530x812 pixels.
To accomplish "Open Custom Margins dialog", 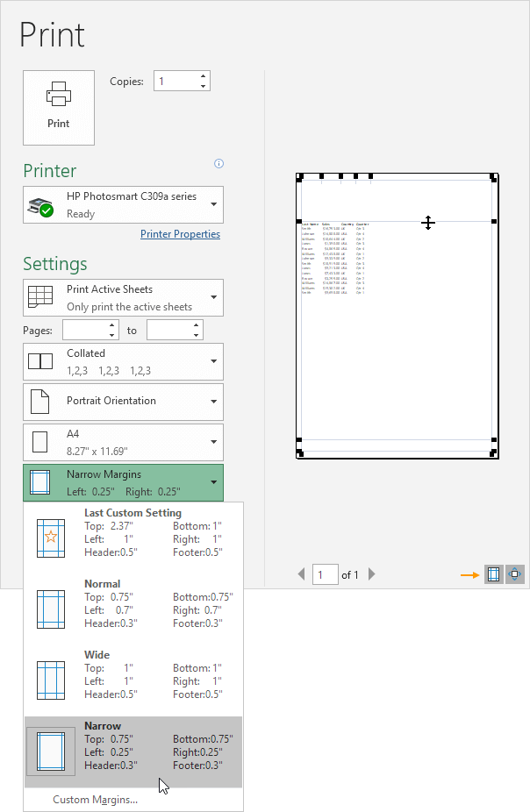I will (95, 800).
